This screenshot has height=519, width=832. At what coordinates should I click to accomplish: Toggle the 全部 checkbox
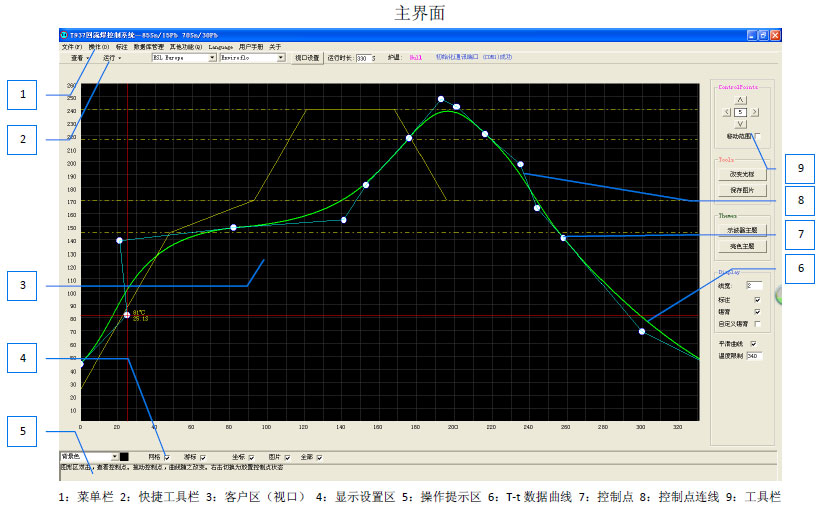pyautogui.click(x=319, y=457)
